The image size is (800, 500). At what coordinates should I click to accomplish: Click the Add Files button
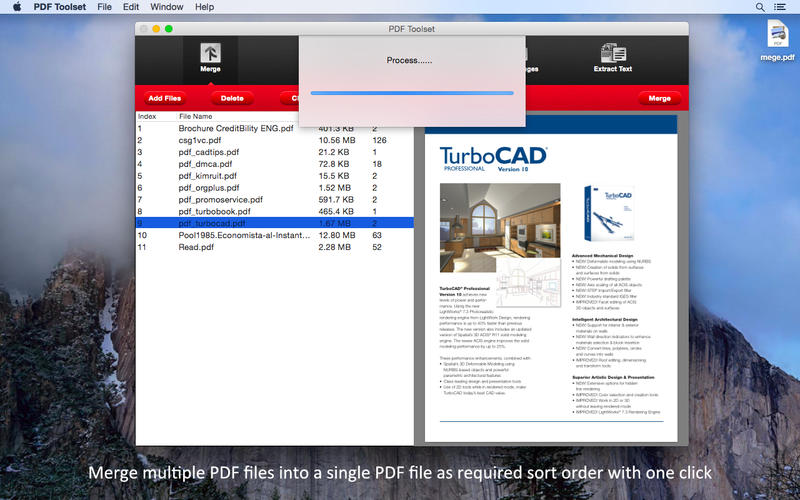point(165,98)
